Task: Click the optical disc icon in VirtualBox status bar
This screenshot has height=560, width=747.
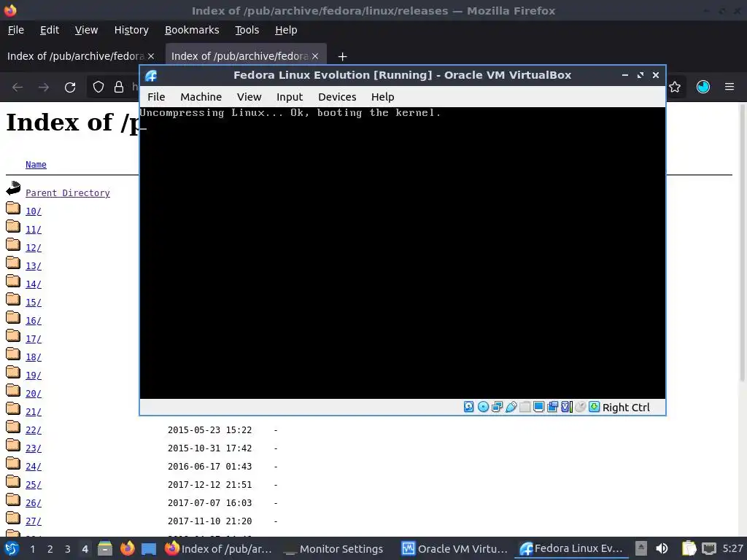Action: pos(483,407)
